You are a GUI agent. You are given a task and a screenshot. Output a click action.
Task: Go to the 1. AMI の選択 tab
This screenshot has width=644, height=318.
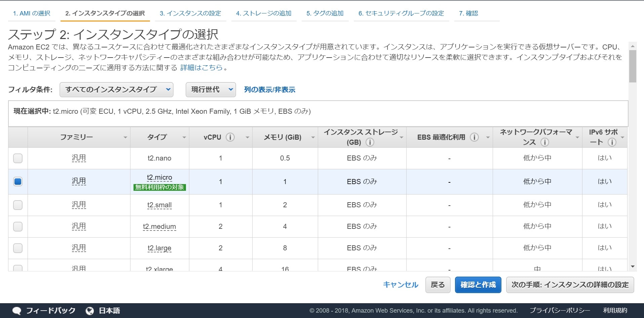32,13
